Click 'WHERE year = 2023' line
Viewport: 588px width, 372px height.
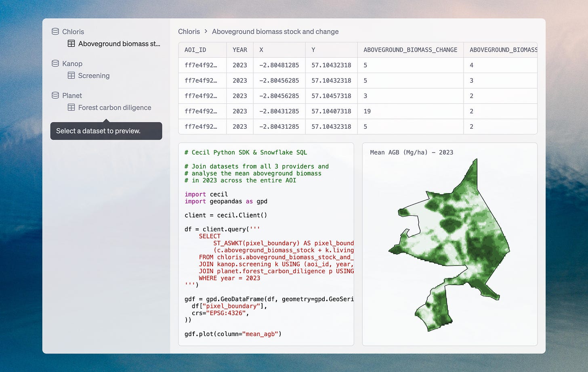(229, 278)
